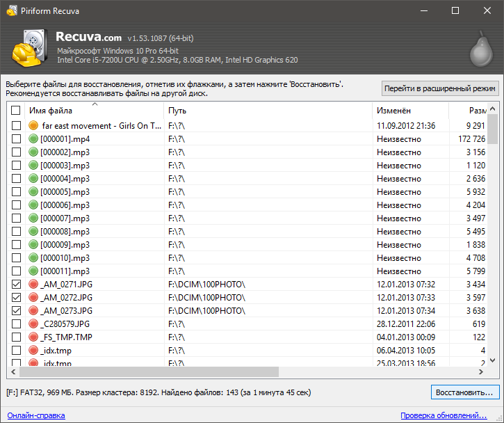Check the _C280579.JPG checkbox

coord(16,324)
